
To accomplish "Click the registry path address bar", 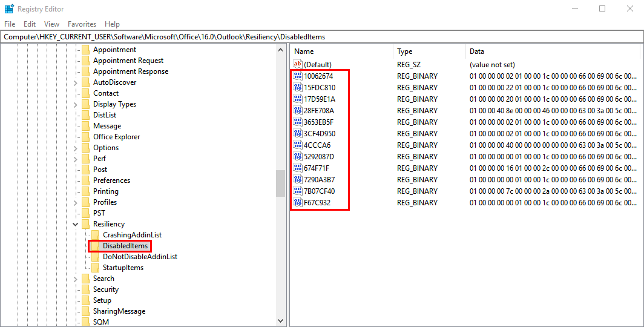I will pos(322,36).
